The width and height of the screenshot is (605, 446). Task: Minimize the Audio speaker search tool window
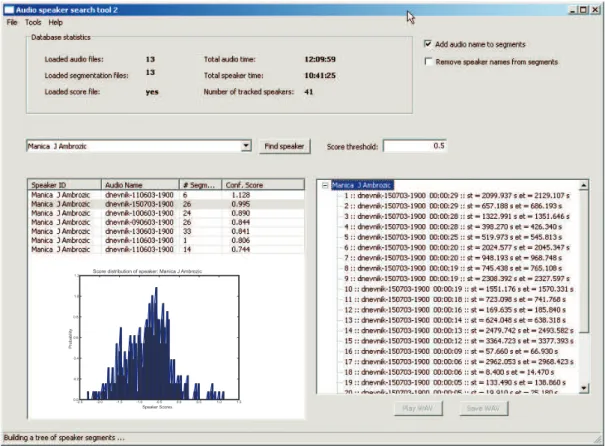(573, 10)
